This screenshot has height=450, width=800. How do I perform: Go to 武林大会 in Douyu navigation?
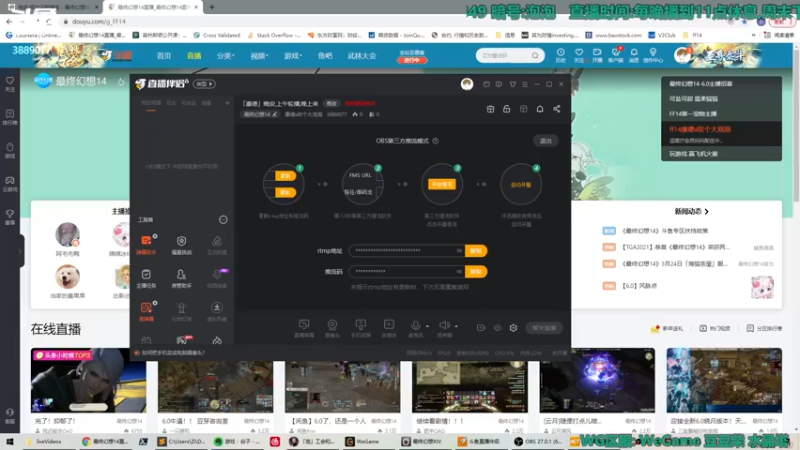coord(362,56)
